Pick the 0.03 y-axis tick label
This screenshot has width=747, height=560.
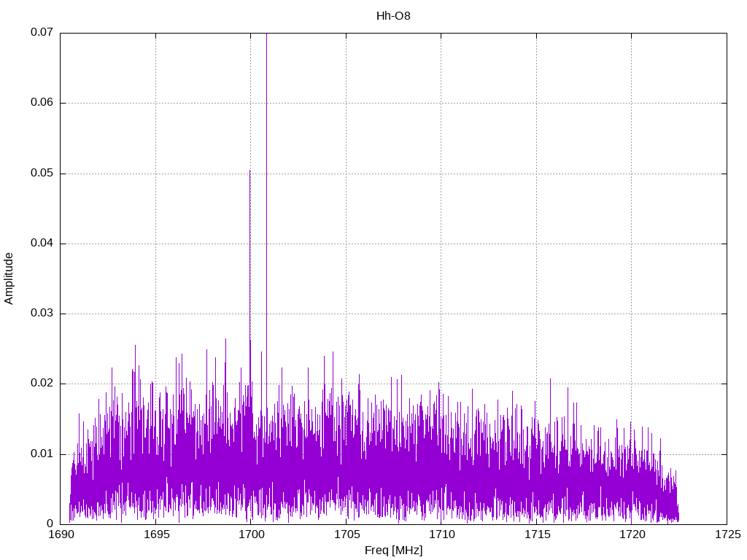pos(42,314)
